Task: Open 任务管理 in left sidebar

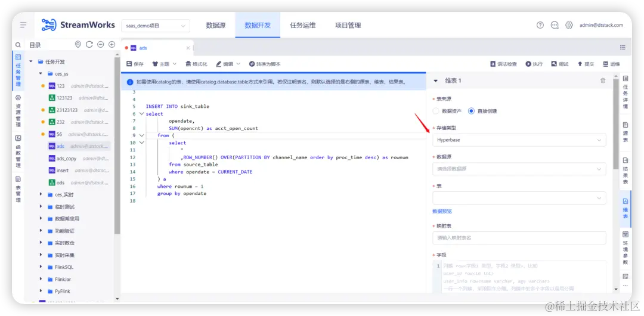Action: [x=18, y=71]
